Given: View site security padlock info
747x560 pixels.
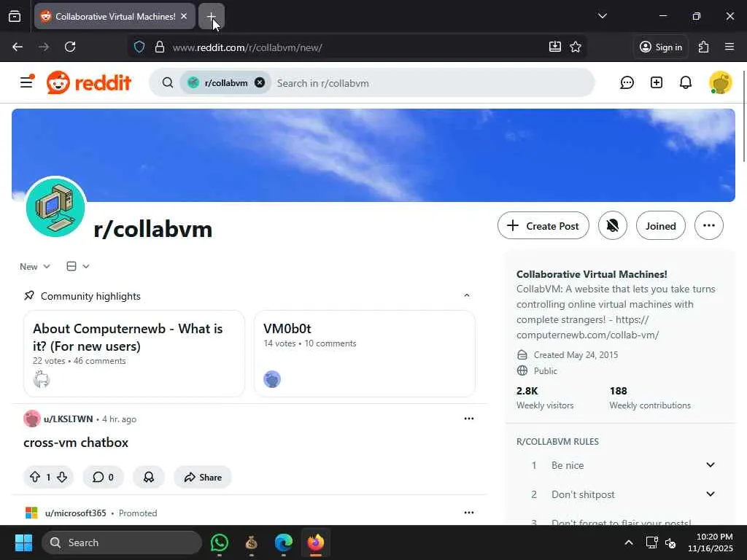Looking at the screenshot, I should [160, 47].
